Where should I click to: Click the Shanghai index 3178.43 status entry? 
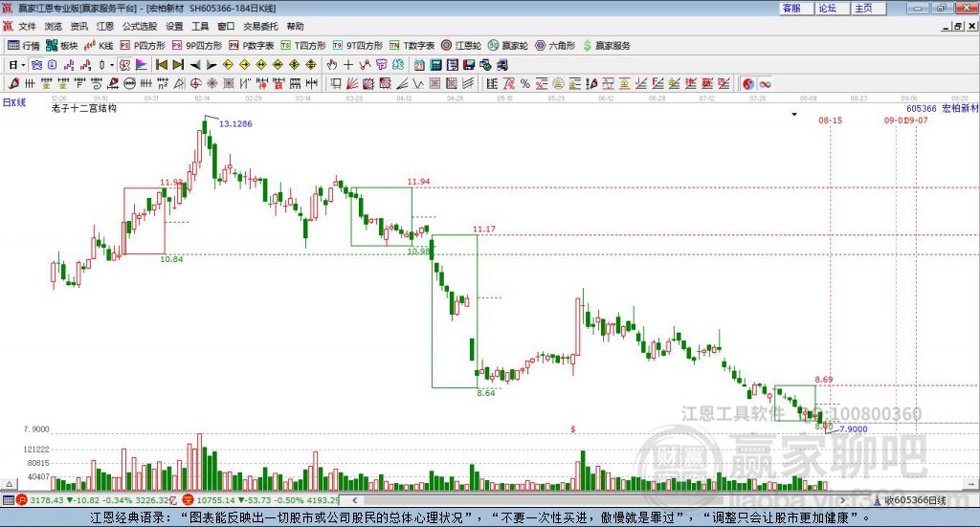click(x=95, y=500)
